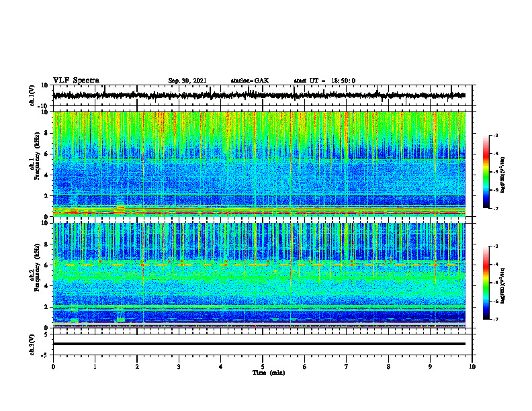This screenshot has height=411, width=532.
Task: Click the "2" kHz tick on ch.2 axis
Action: click(46, 307)
